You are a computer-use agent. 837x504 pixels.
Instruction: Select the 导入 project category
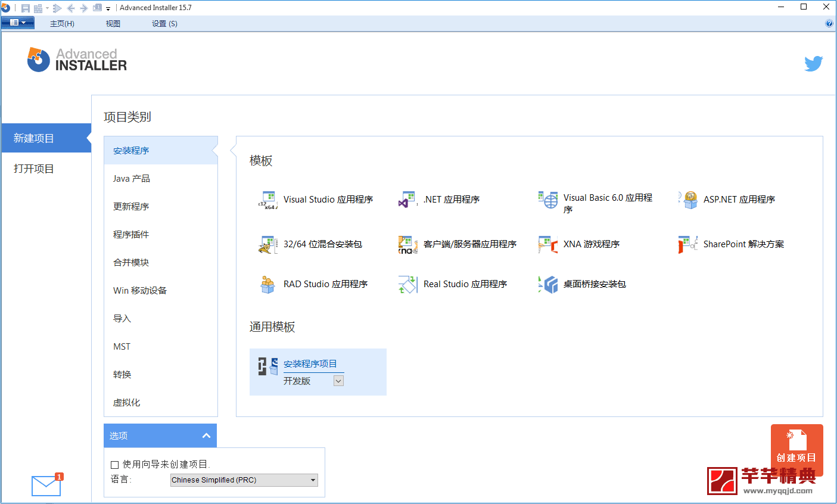(x=161, y=318)
